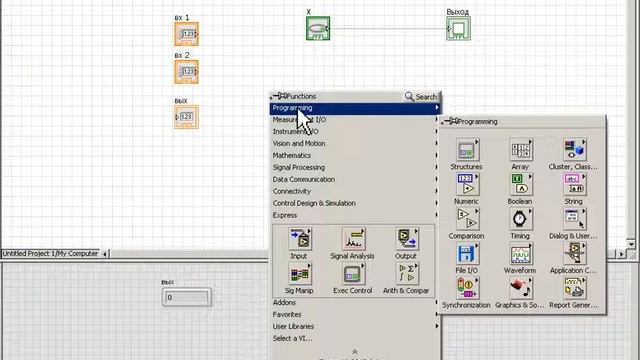Screen dimensions: 640x360
Task: Open the Vision and Motion category
Action: (x=355, y=144)
